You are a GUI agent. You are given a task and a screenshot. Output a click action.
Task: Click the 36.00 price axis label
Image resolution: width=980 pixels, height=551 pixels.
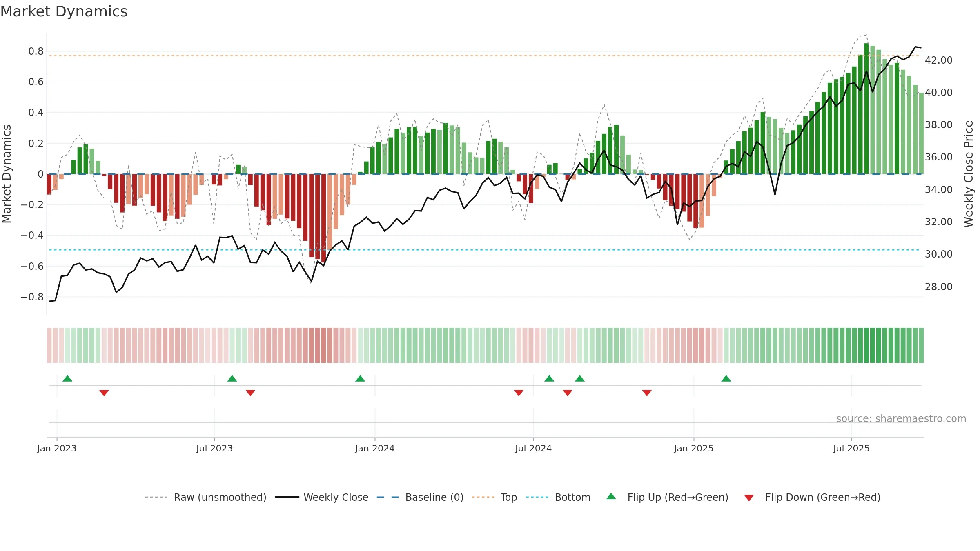(x=939, y=157)
